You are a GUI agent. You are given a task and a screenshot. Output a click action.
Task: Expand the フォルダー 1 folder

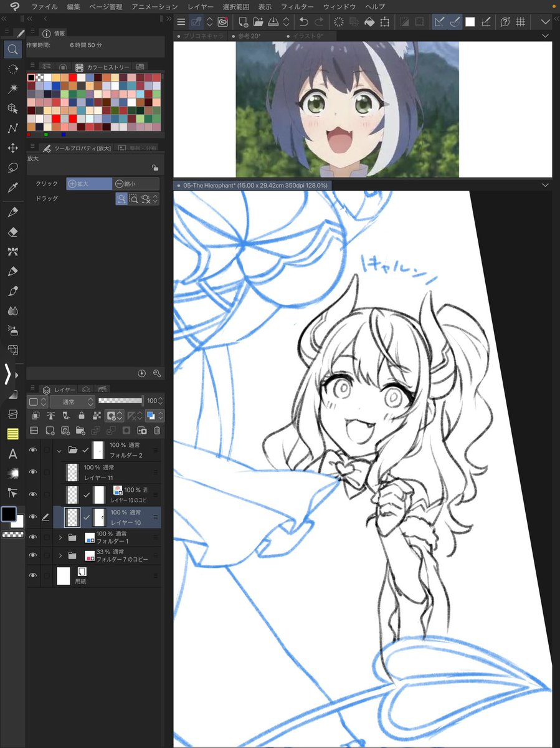coord(60,537)
